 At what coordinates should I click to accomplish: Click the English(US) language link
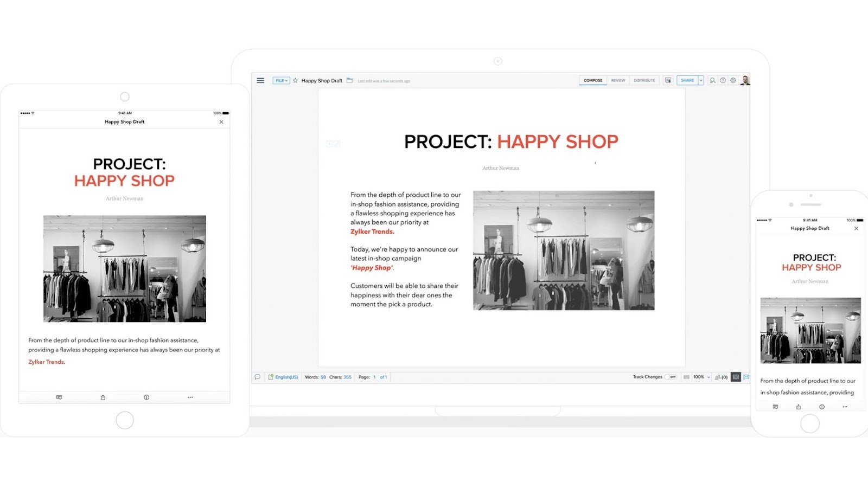pyautogui.click(x=286, y=376)
